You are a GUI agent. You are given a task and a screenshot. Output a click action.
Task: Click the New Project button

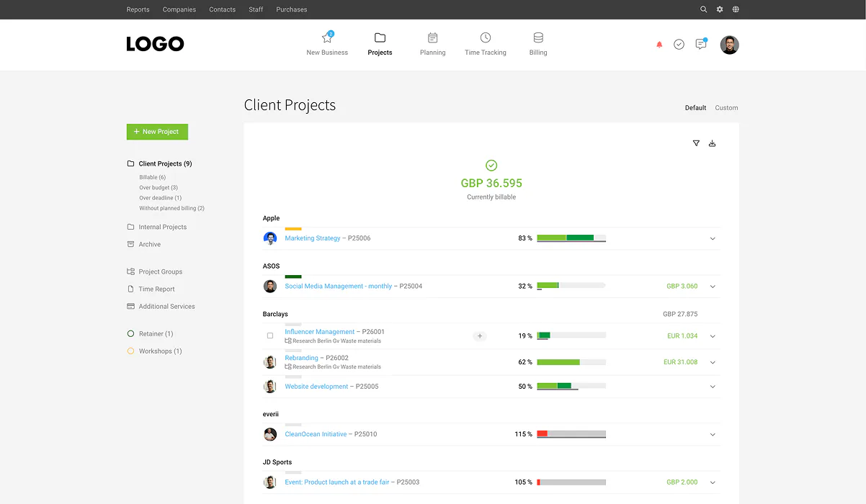pos(157,132)
